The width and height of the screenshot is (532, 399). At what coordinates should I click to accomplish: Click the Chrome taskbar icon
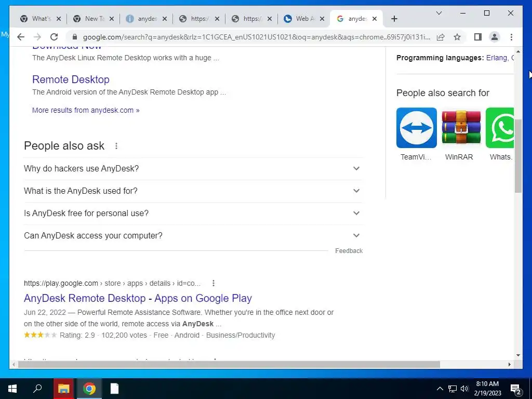pos(89,389)
